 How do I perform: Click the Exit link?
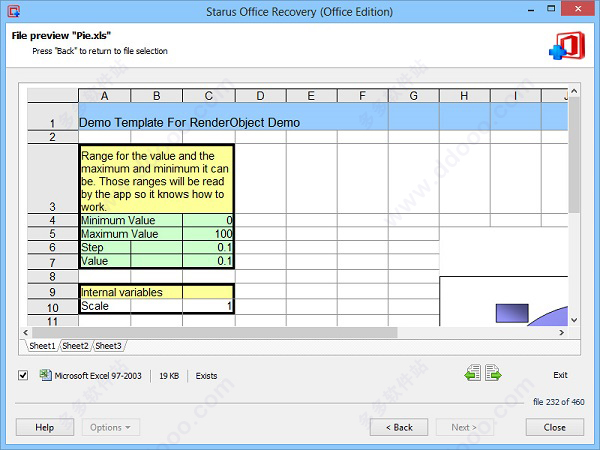pos(560,375)
